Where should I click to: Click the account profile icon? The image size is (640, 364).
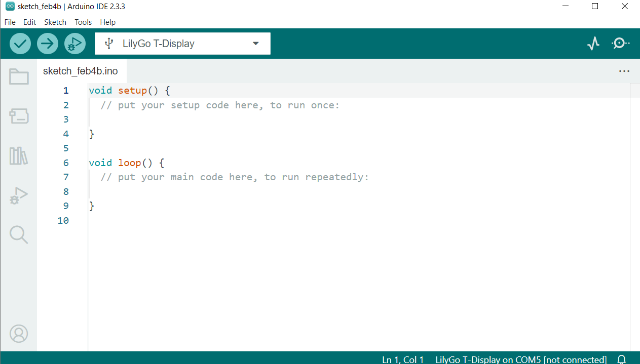19,334
